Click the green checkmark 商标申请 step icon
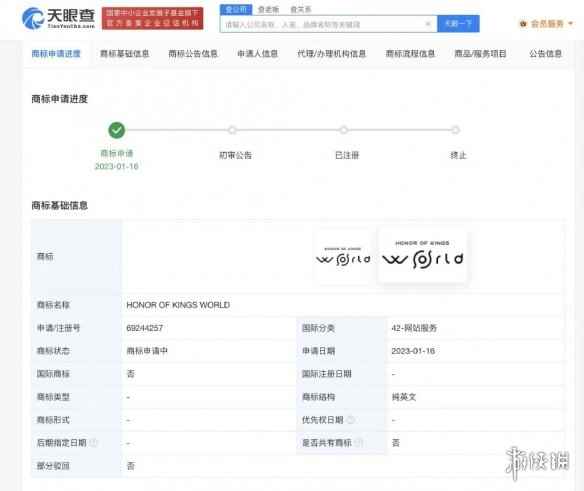The height and width of the screenshot is (491, 584). coord(117,130)
